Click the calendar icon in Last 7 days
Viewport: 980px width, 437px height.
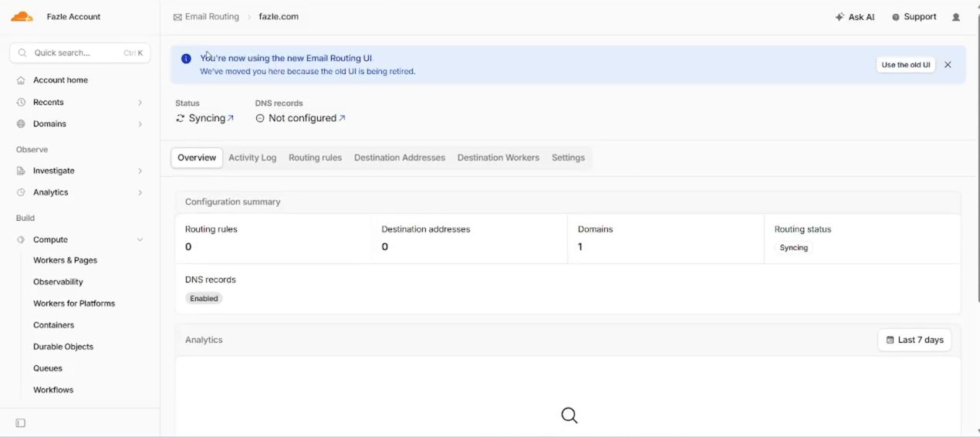click(x=890, y=340)
